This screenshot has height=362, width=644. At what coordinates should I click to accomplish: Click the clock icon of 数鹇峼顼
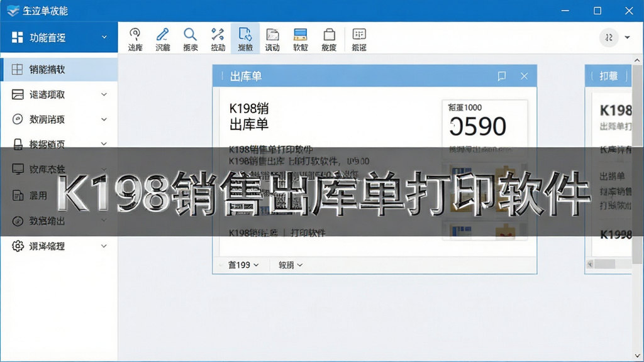coord(17,119)
